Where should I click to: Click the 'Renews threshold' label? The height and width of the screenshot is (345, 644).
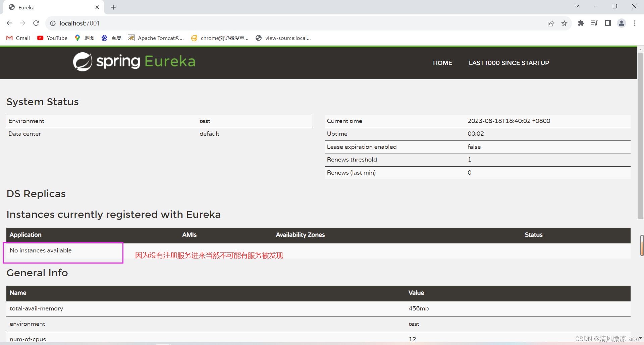coord(352,160)
